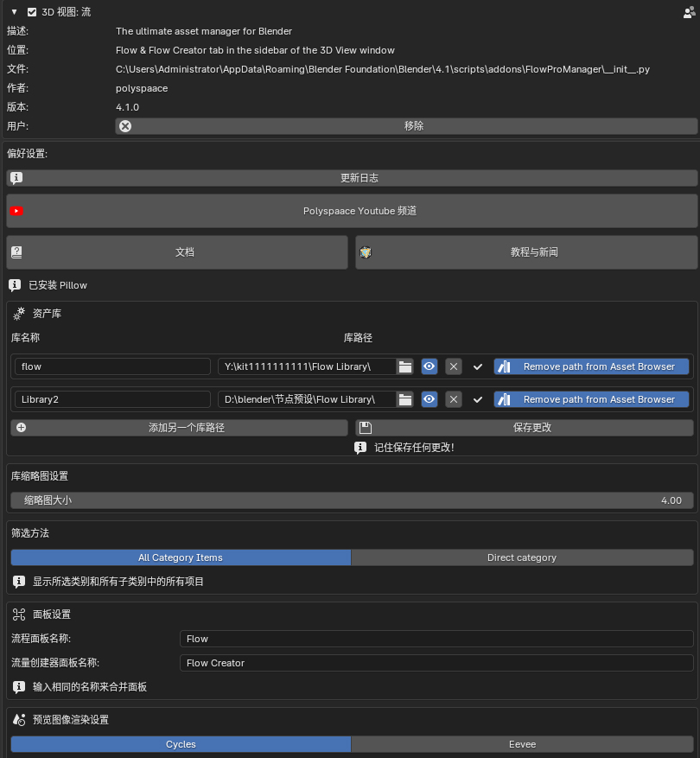Edit the library name field Library2
700x758 pixels.
click(x=112, y=399)
